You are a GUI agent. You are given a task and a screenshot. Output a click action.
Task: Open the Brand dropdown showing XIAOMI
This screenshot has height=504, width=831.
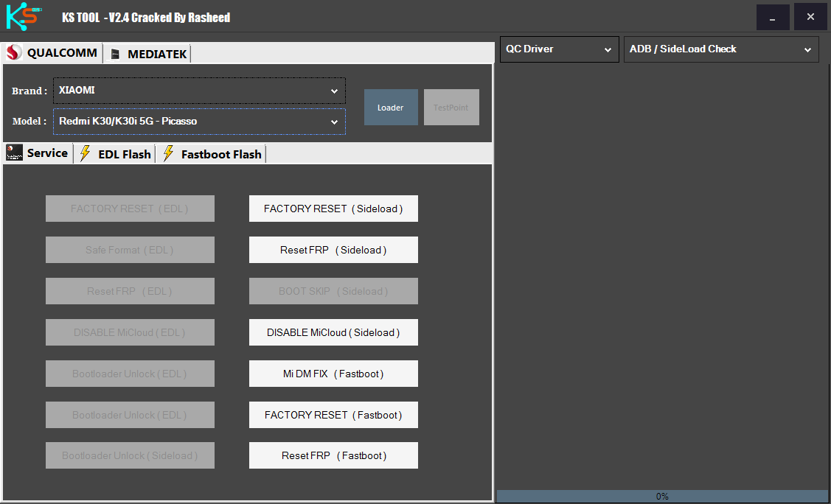[199, 91]
